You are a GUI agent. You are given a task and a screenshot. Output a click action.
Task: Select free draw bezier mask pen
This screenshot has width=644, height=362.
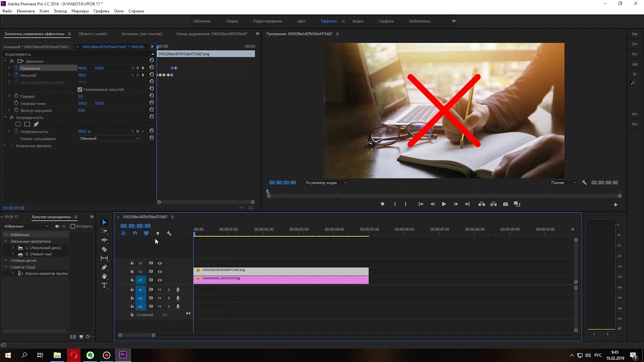click(36, 124)
